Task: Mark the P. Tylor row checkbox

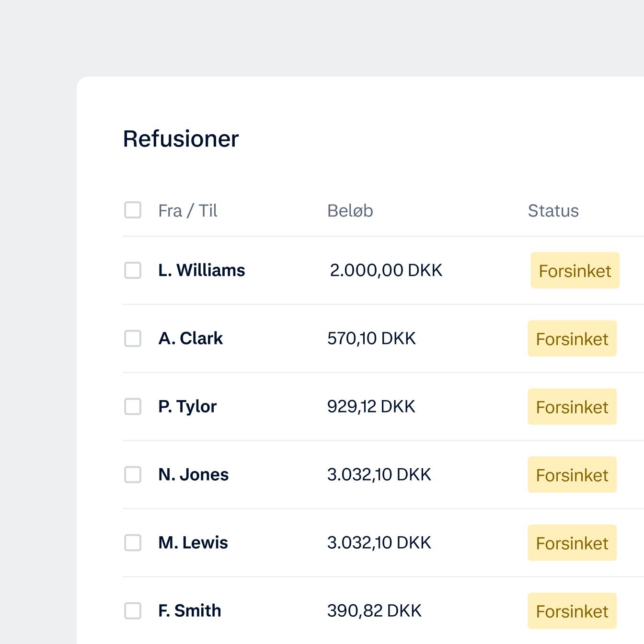Action: (133, 406)
